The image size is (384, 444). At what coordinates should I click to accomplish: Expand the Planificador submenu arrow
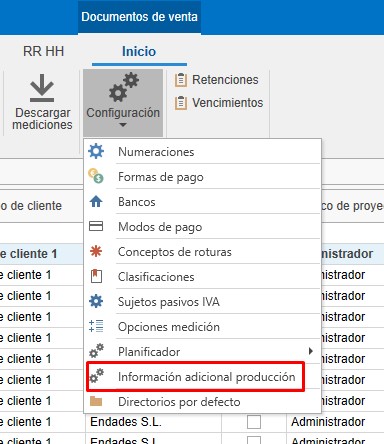coord(311,351)
